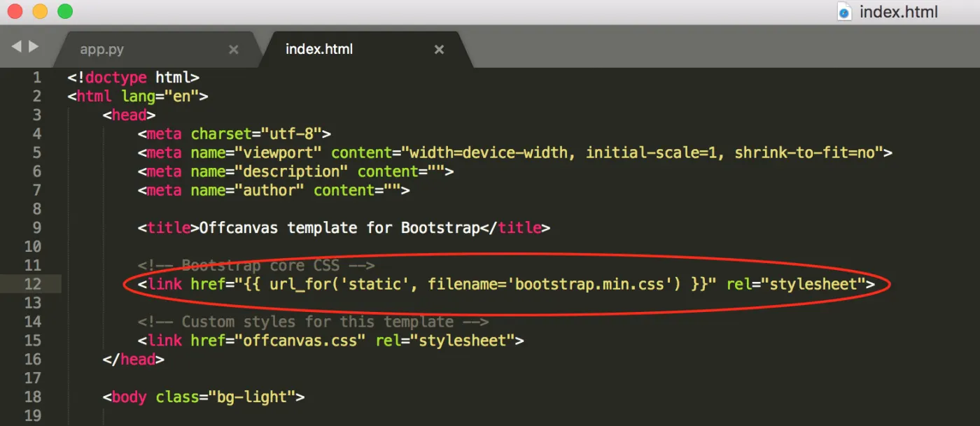The image size is (980, 426).
Task: Click the Custom styles comment line
Action: (313, 322)
